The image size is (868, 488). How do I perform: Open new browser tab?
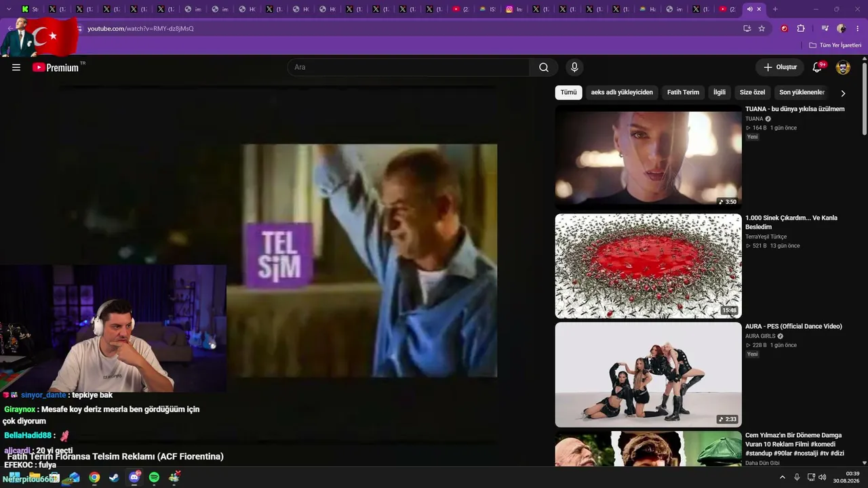pyautogui.click(x=775, y=9)
